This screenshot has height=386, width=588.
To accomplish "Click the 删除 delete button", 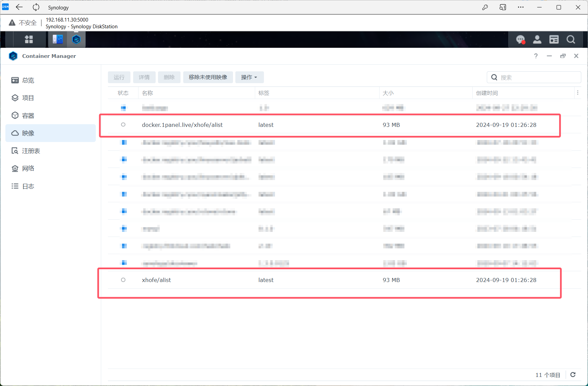I will (x=169, y=77).
